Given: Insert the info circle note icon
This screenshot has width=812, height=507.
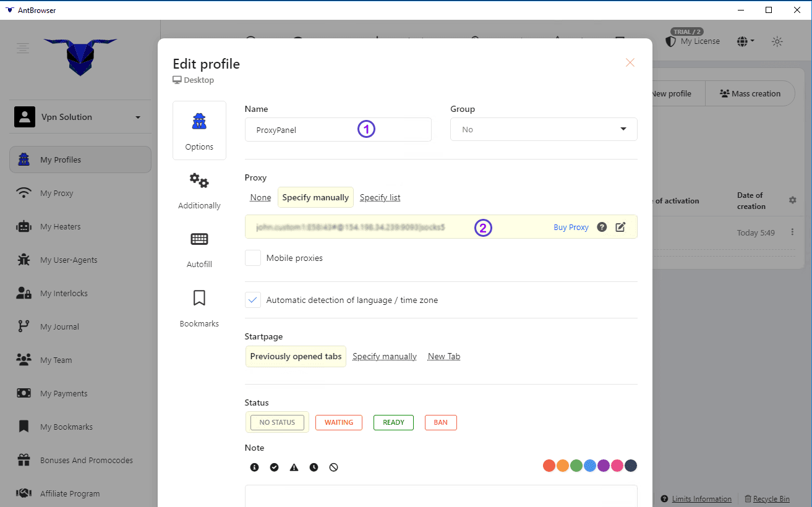Looking at the screenshot, I should [254, 467].
